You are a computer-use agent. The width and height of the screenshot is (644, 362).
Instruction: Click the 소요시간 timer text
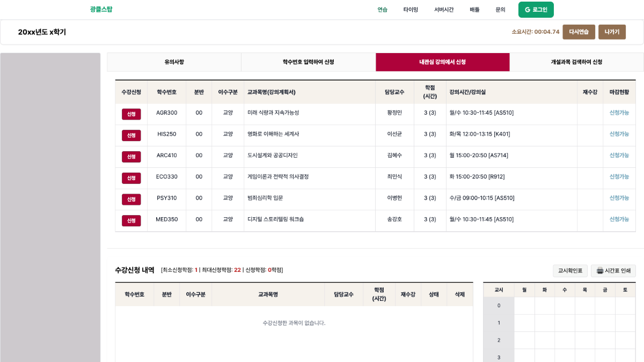point(536,32)
